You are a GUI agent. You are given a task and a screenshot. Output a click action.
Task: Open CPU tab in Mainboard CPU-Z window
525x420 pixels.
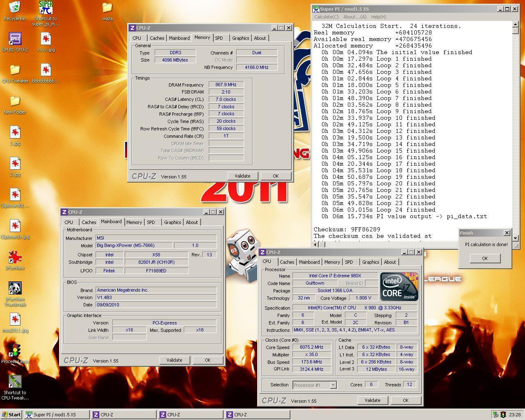[68, 222]
